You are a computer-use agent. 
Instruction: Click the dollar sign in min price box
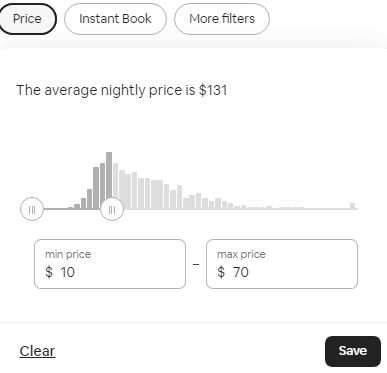tap(49, 272)
